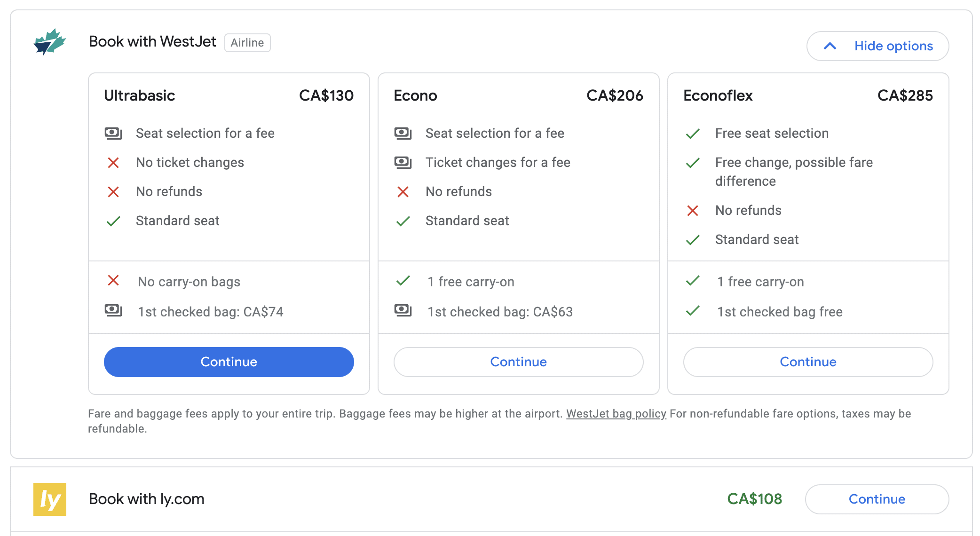Click the upward chevron in Hide options
The height and width of the screenshot is (536, 980).
(x=830, y=46)
